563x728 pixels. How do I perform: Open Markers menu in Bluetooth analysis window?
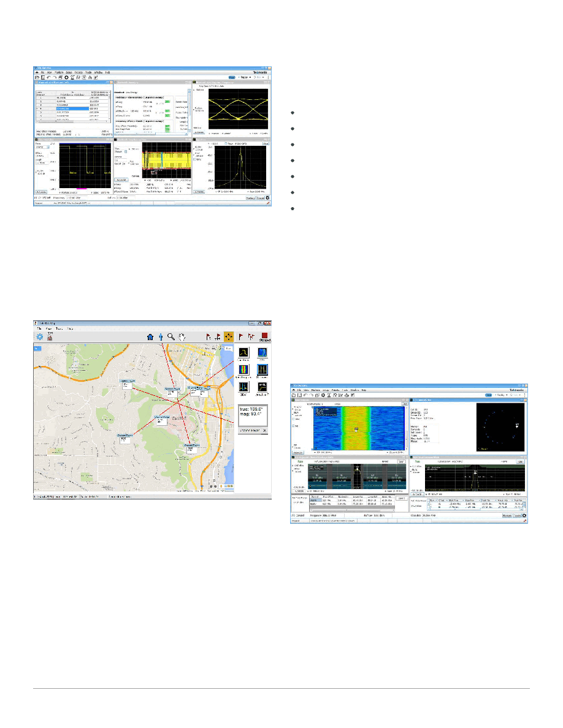59,72
